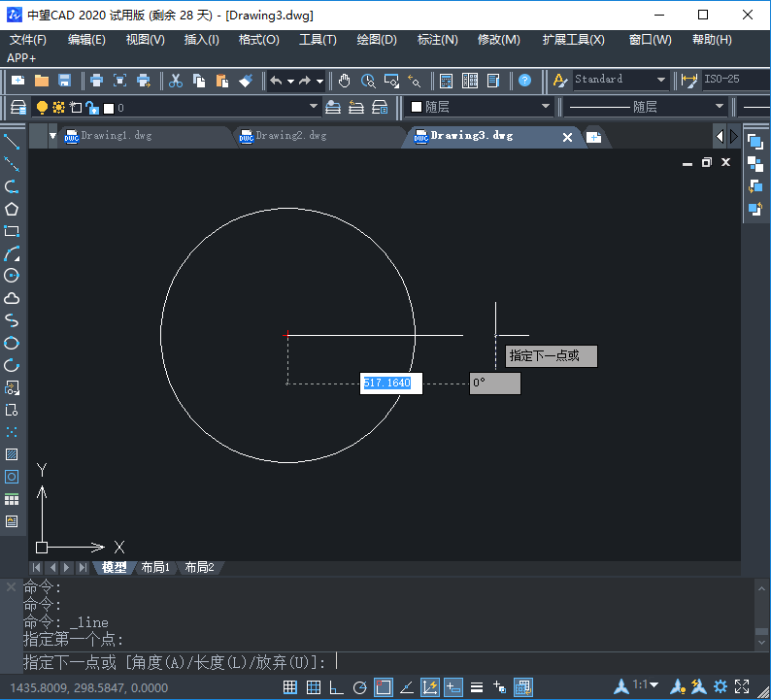Toggle Polar tracking in status bar

[x=359, y=687]
